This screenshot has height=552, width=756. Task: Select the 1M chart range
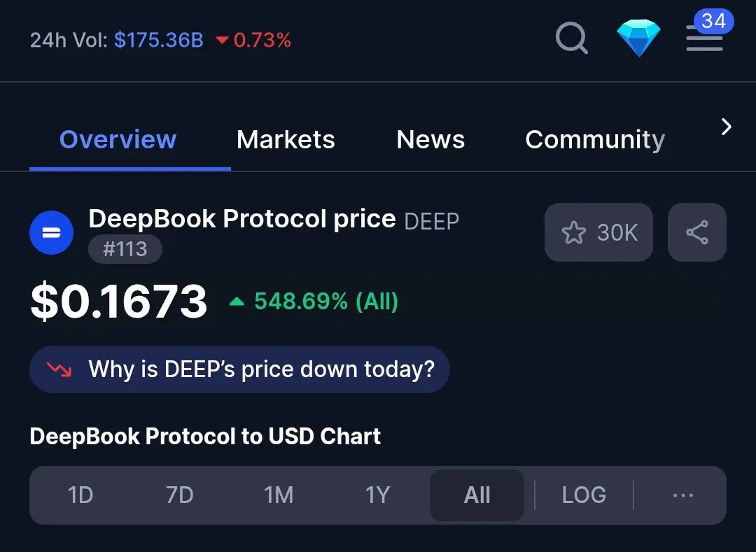click(278, 495)
